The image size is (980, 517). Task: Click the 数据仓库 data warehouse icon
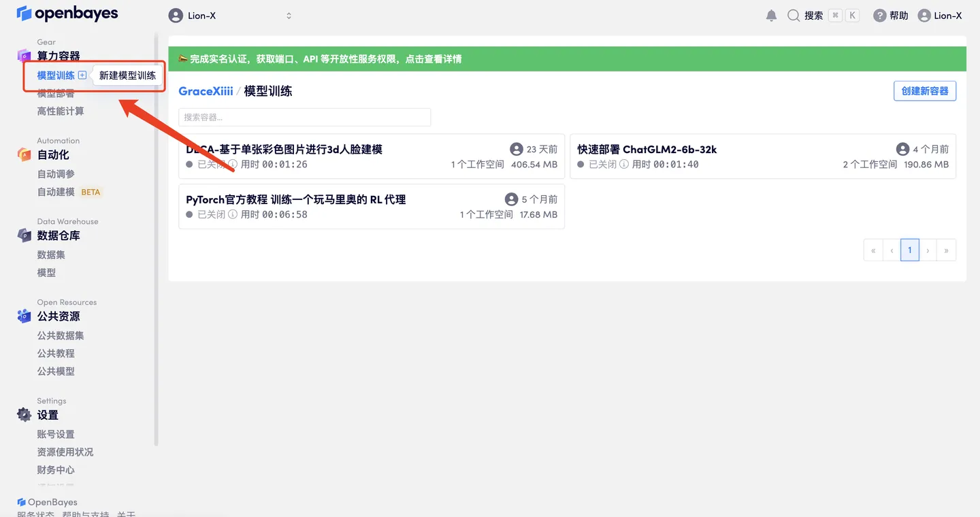coord(22,235)
